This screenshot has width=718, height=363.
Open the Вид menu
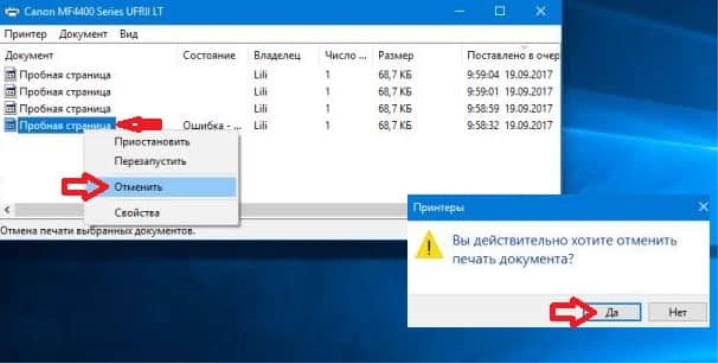point(129,34)
